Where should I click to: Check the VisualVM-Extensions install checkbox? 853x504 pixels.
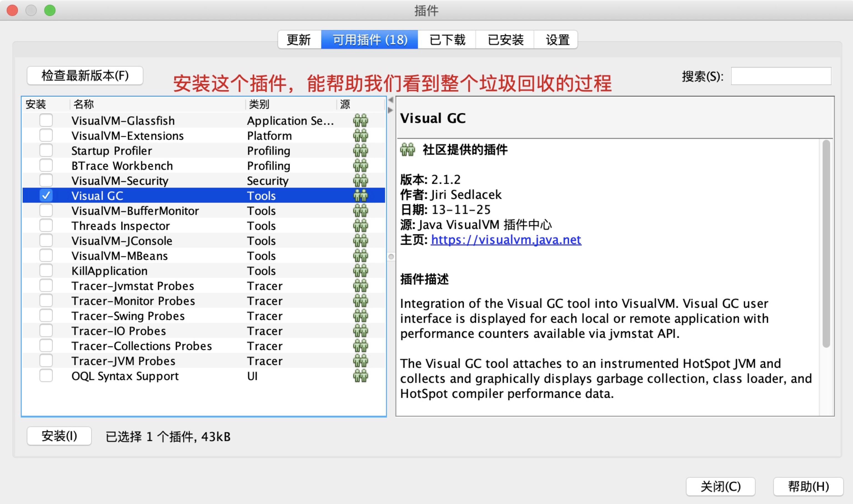46,135
